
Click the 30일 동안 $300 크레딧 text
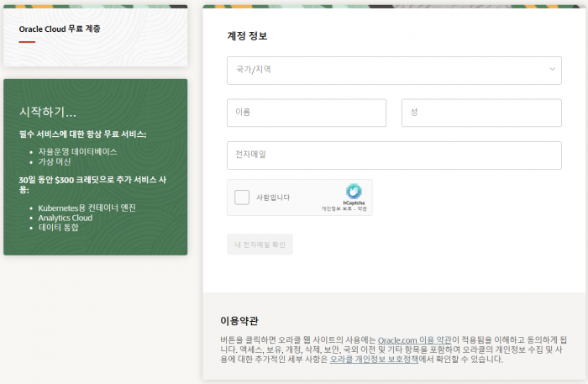point(92,185)
